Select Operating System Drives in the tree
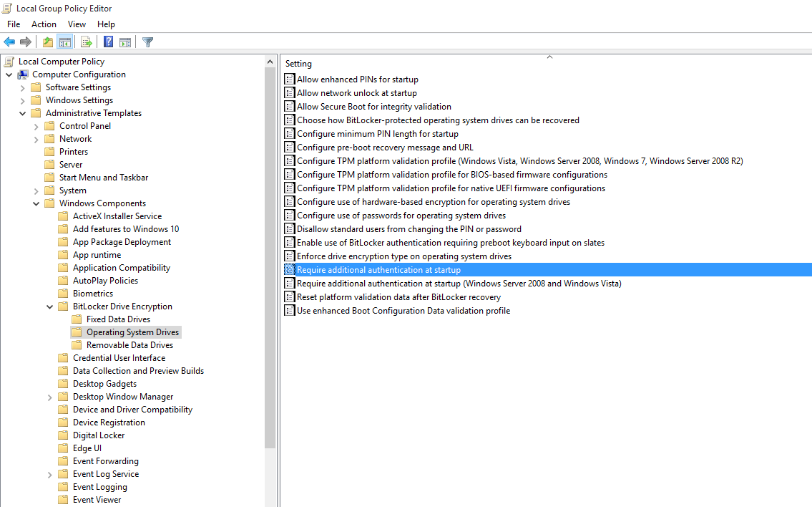Viewport: 812px width, 507px height. click(x=132, y=332)
